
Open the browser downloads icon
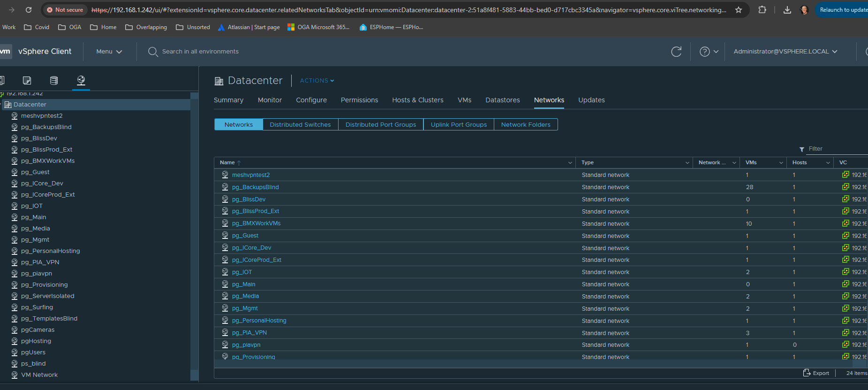pyautogui.click(x=787, y=10)
